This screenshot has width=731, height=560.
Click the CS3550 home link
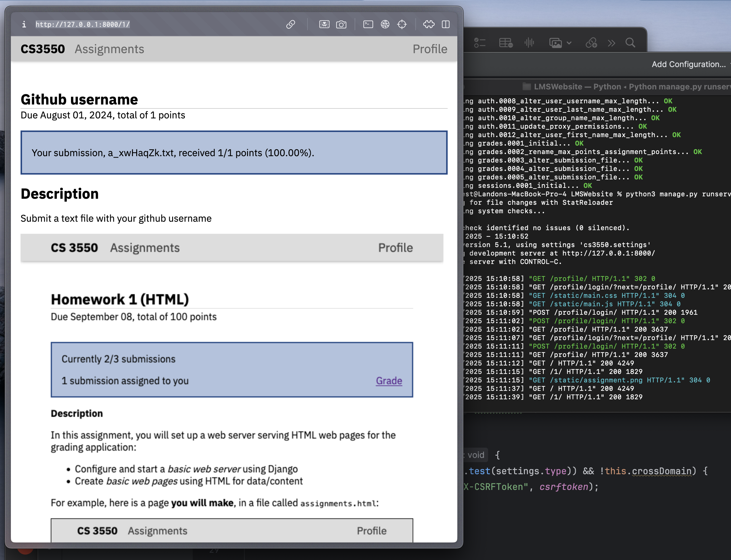tap(43, 49)
